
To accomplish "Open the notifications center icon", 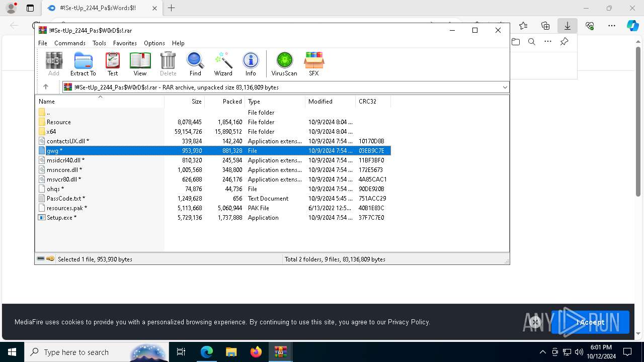I will (x=627, y=352).
